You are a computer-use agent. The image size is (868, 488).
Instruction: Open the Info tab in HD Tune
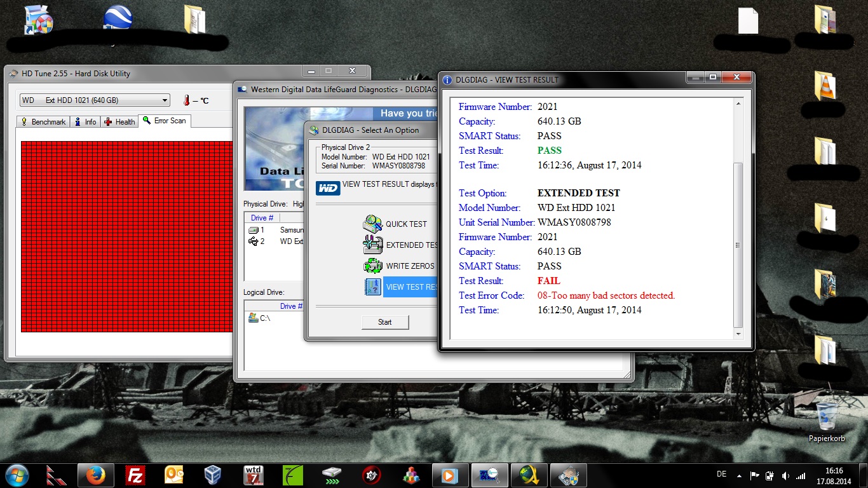point(85,121)
